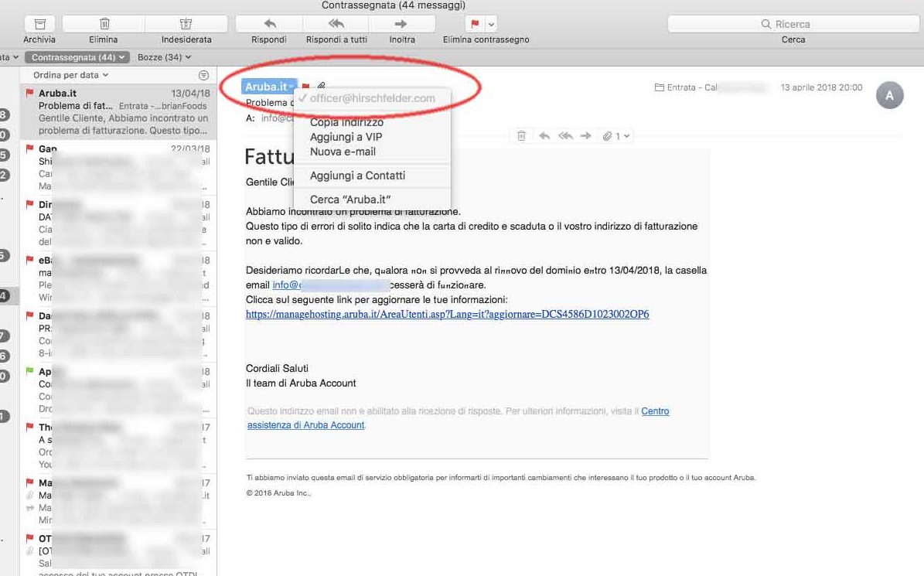The width and height of the screenshot is (924, 576).
Task: Click the inline forward arrow icon
Action: 586,136
